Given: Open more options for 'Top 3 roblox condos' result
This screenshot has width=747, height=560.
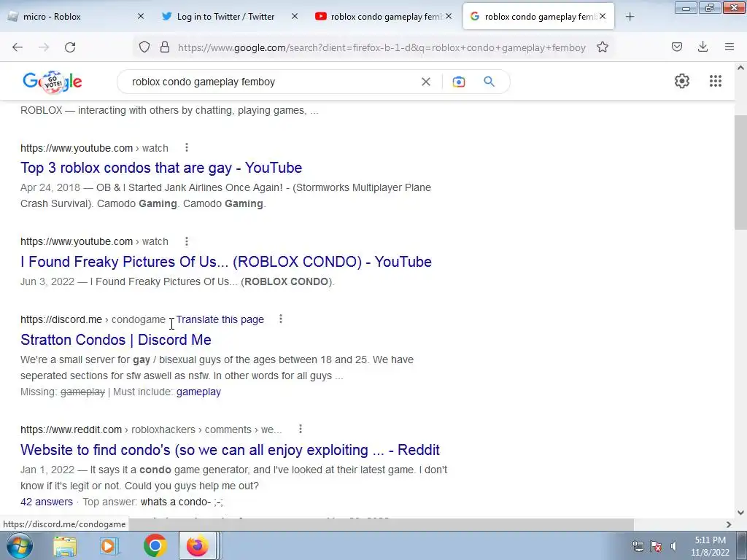Looking at the screenshot, I should (x=187, y=147).
